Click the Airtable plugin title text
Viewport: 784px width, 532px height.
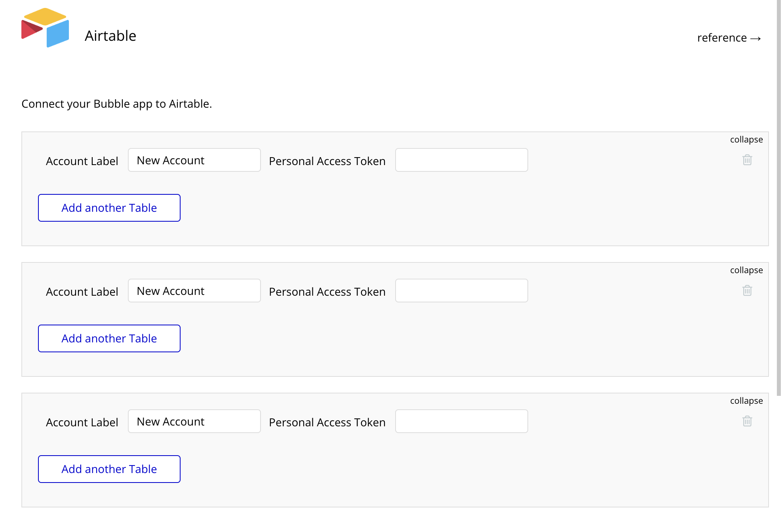click(110, 36)
